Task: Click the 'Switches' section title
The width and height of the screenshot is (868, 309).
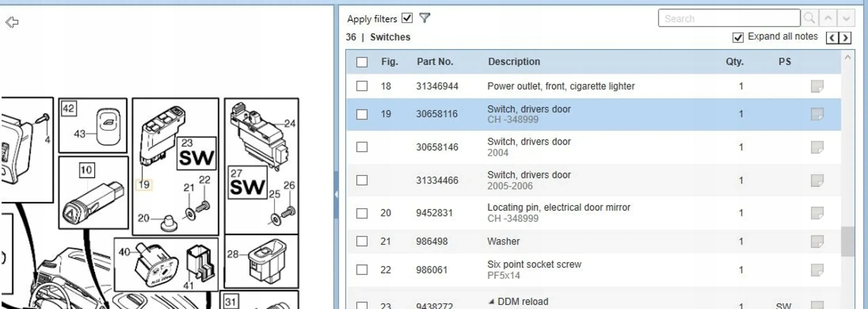Action: [x=390, y=37]
